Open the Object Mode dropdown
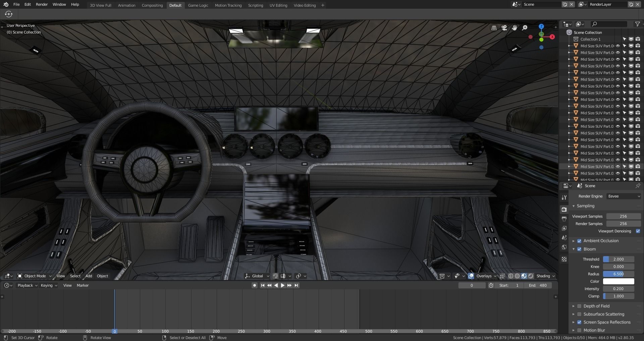 pos(35,276)
